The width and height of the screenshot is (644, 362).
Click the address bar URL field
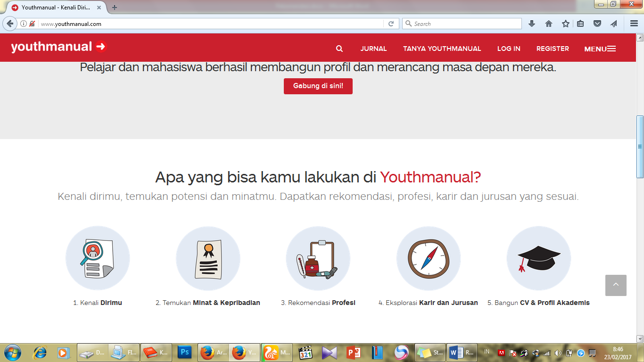[x=211, y=24]
